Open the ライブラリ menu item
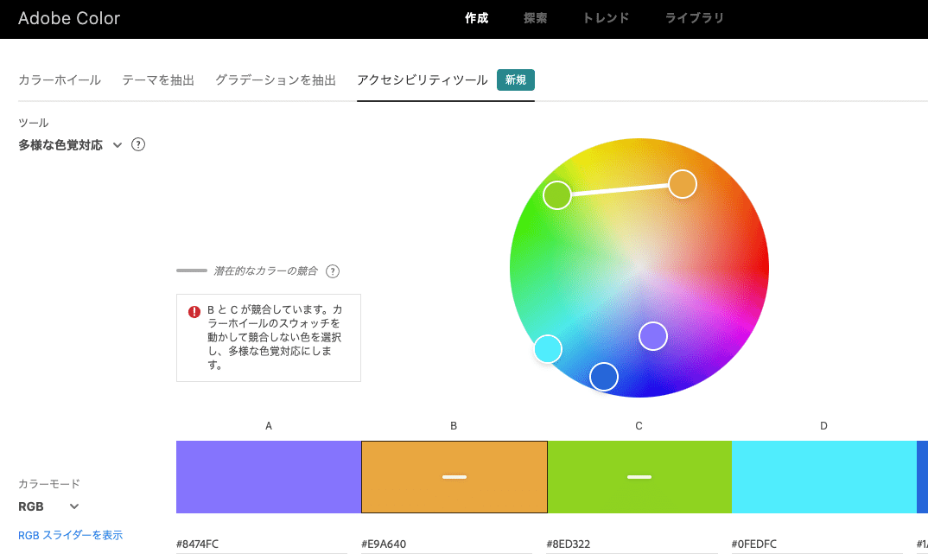 click(696, 18)
